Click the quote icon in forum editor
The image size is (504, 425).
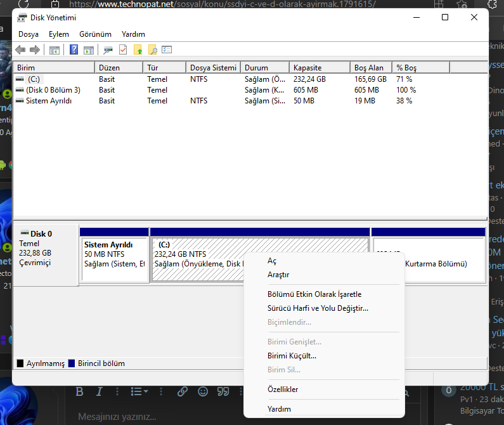point(223,391)
